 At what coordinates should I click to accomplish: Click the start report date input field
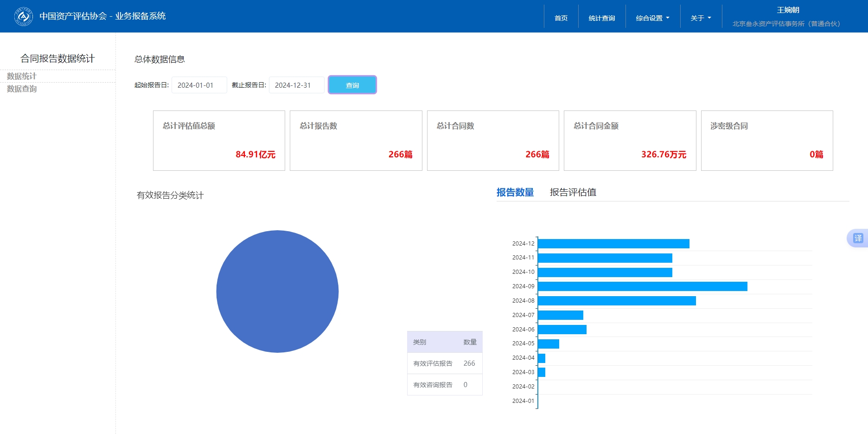pyautogui.click(x=199, y=85)
